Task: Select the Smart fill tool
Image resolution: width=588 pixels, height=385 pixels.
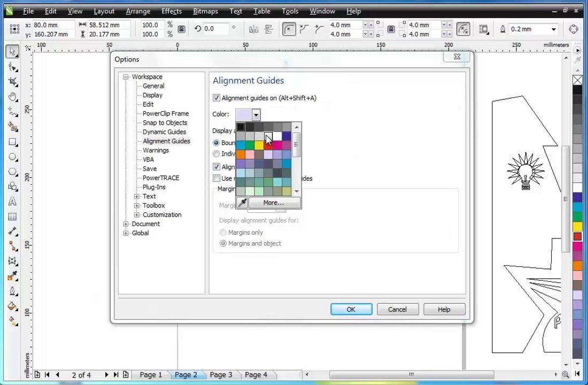Action: point(12,127)
